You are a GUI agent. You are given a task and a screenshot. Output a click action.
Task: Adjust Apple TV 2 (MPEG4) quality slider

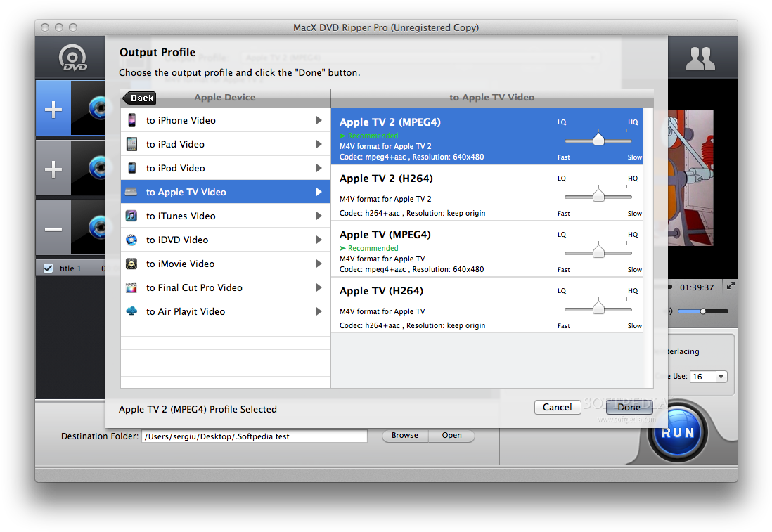coord(598,140)
